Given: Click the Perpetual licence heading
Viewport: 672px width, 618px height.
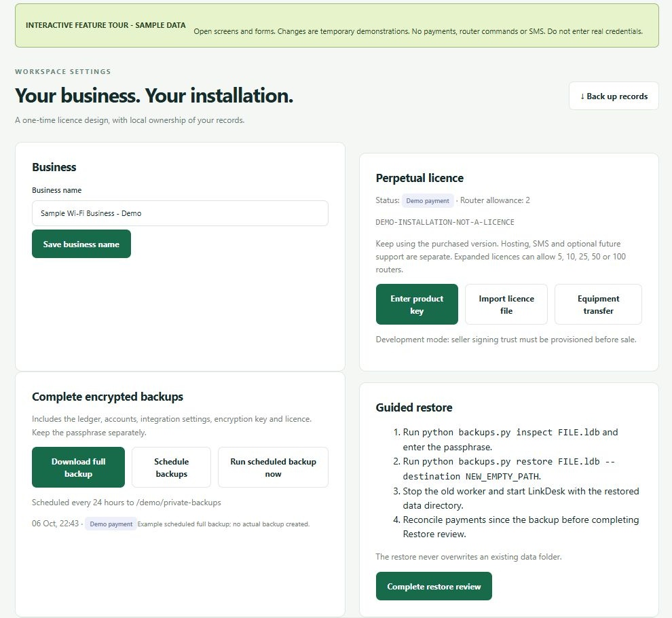Looking at the screenshot, I should click(419, 178).
